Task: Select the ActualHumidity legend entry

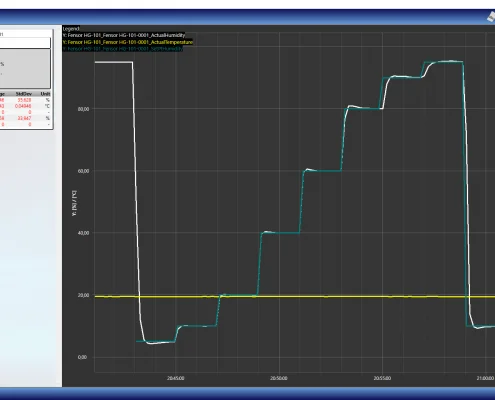Action: [124, 35]
